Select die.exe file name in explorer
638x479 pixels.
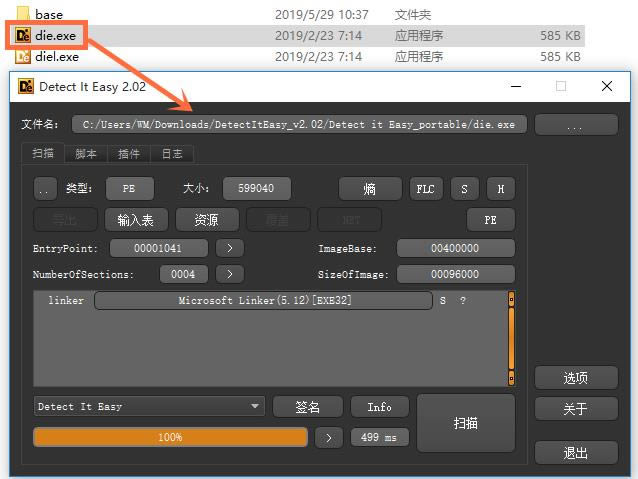[x=55, y=36]
